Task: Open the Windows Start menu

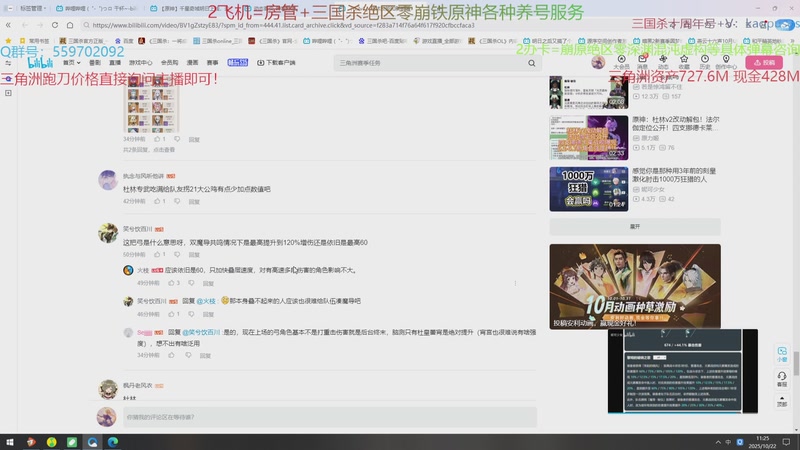Action: [x=10, y=442]
